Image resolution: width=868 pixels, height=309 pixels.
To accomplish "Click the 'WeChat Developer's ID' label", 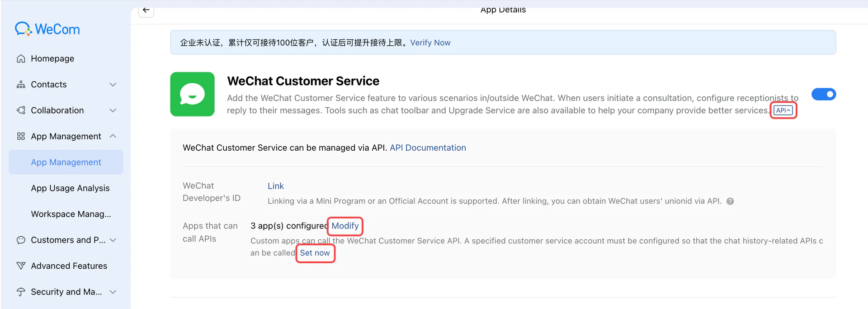I will click(212, 192).
